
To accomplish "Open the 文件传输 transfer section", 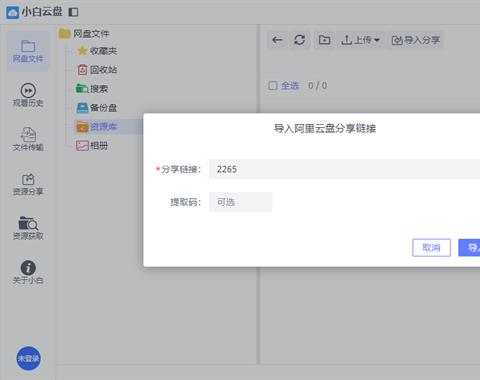I will tap(28, 139).
